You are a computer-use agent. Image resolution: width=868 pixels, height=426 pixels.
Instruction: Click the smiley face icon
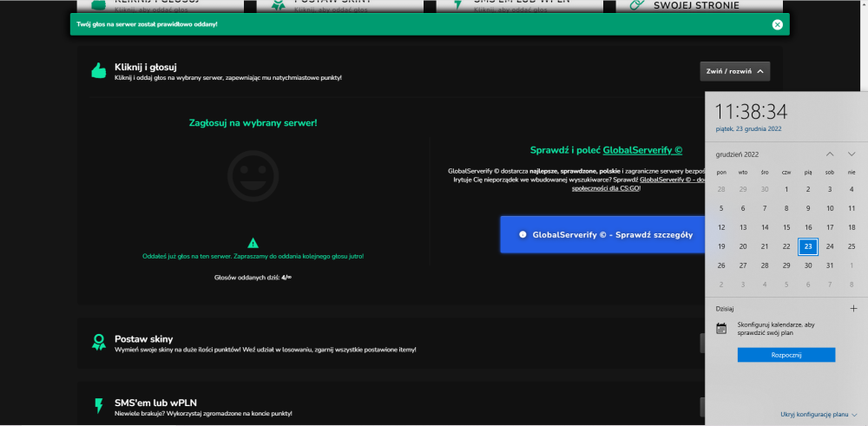[253, 176]
